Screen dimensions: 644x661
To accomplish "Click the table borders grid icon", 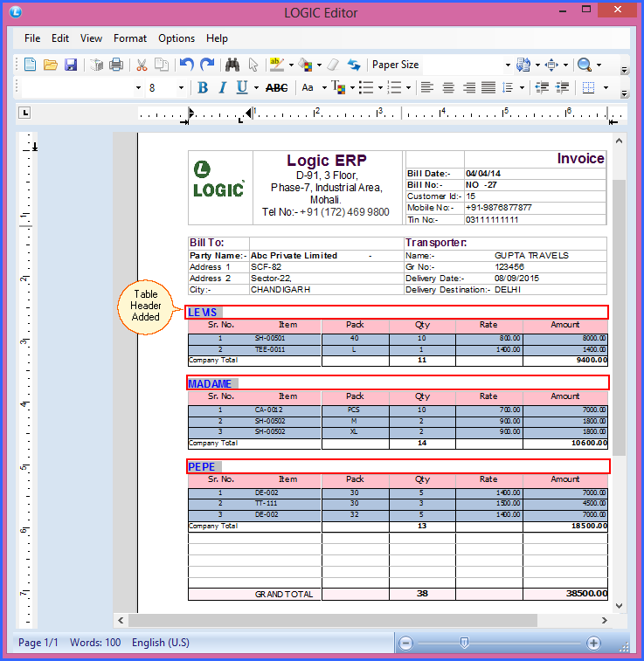I will 588,87.
